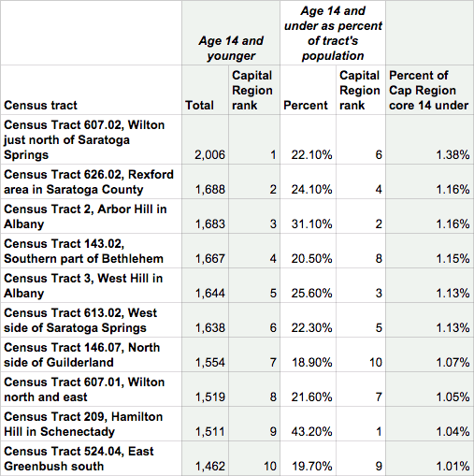Click Census Tract 613.02 Saratoga Springs cell

tap(91, 320)
